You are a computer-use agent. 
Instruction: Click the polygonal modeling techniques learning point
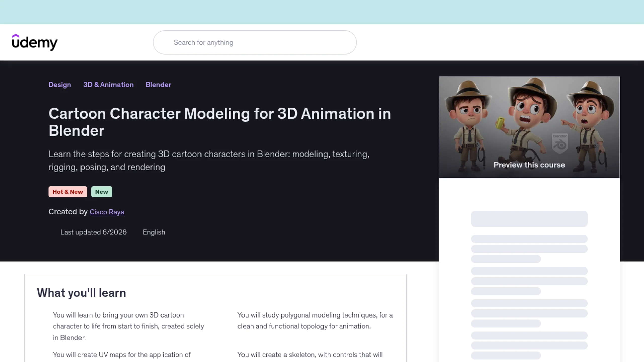pos(315,321)
